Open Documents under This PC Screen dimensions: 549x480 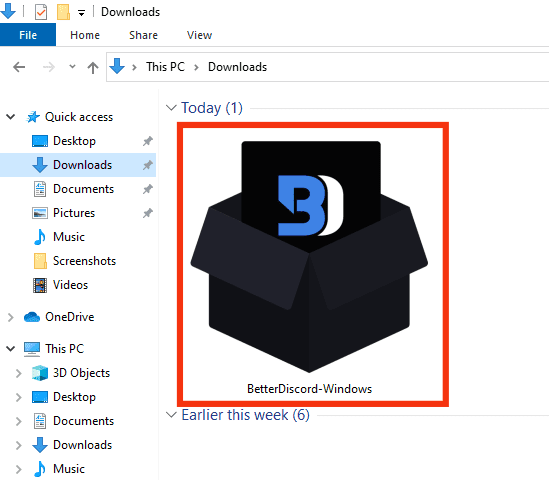point(83,421)
